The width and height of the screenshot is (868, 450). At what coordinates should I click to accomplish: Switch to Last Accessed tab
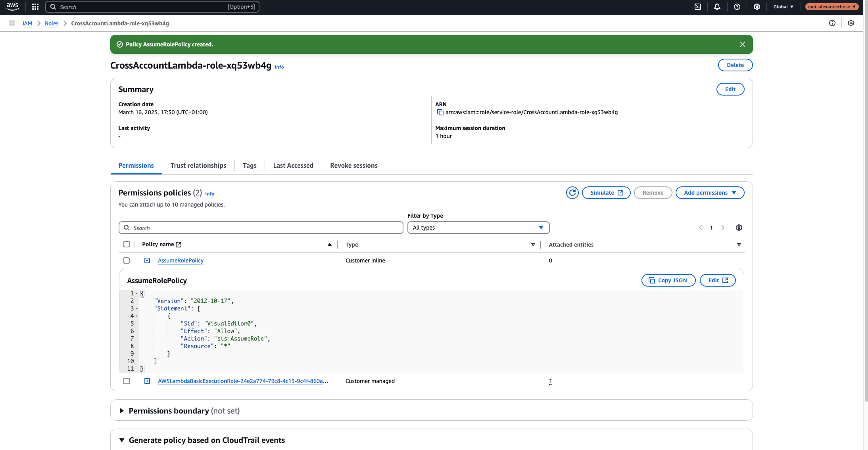pos(293,165)
